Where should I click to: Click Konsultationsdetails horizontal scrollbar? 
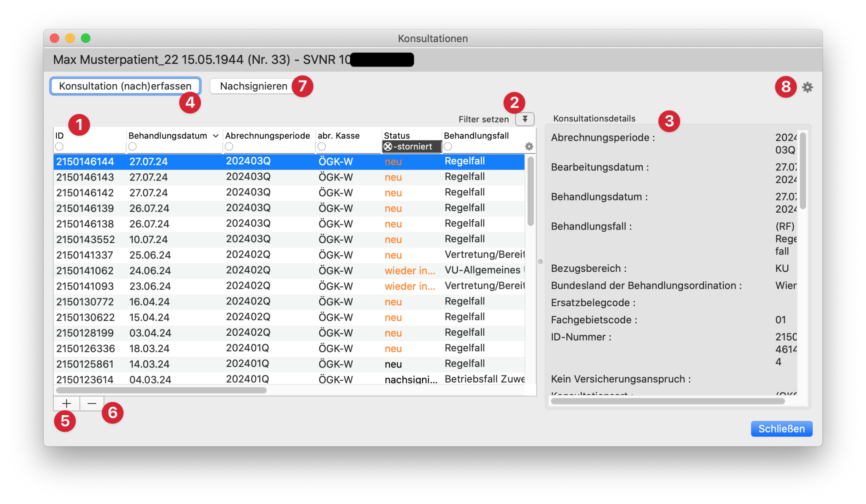[668, 401]
